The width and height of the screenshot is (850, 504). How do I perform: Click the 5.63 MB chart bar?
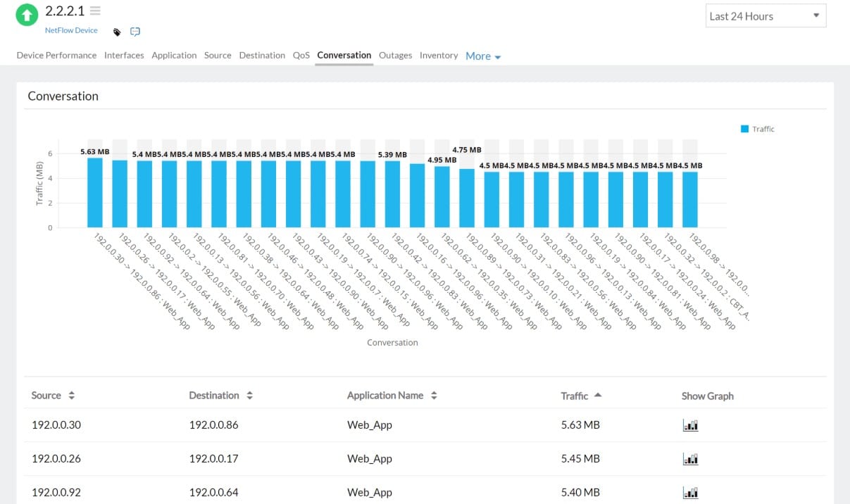click(95, 192)
